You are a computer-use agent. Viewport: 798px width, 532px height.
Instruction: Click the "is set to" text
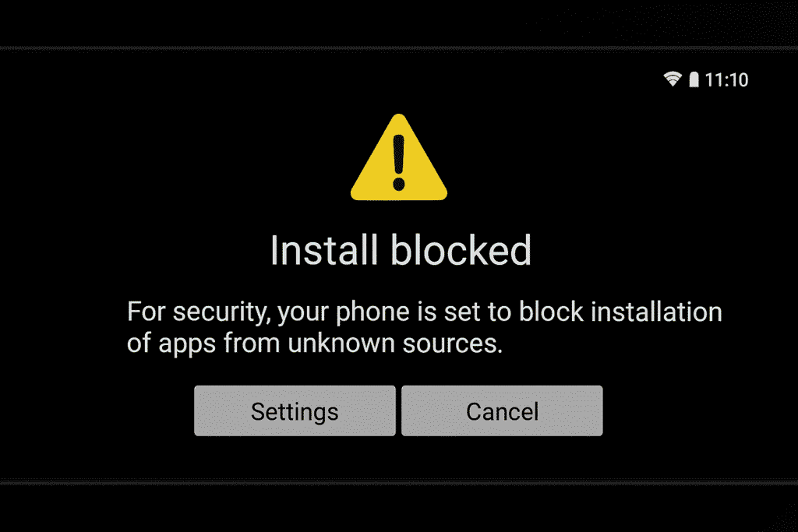pyautogui.click(x=464, y=312)
